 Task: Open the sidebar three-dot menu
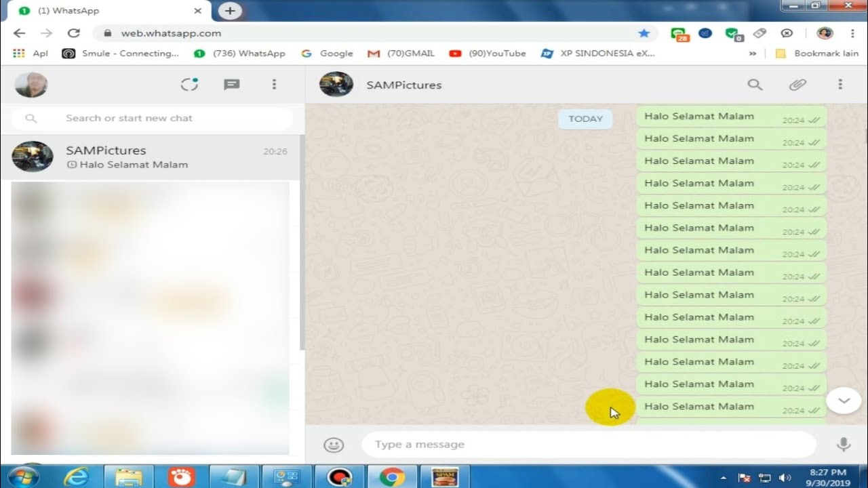274,84
